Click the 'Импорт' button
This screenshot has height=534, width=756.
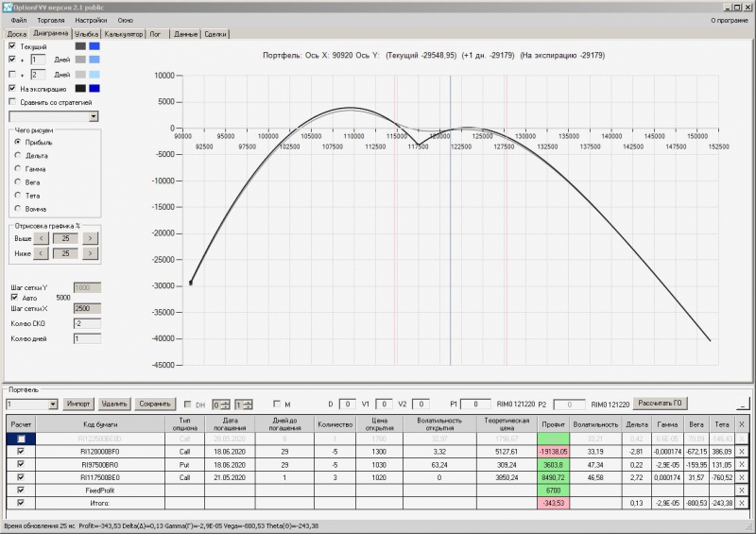pyautogui.click(x=79, y=405)
